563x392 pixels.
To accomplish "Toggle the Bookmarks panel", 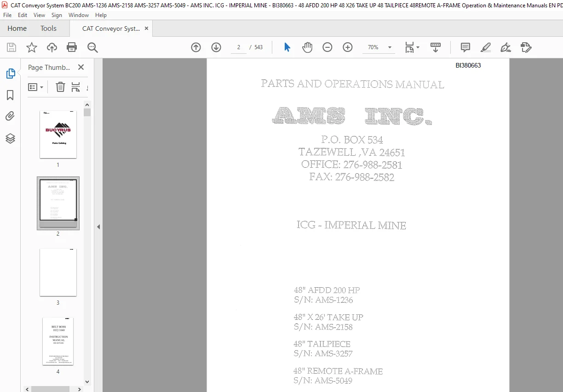I will (10, 95).
